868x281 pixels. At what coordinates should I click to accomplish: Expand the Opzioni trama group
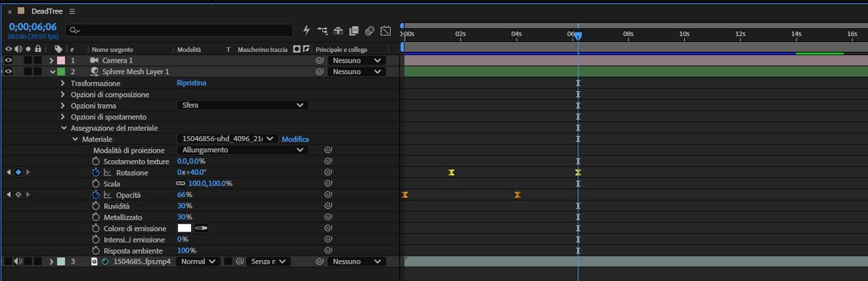pos(63,105)
